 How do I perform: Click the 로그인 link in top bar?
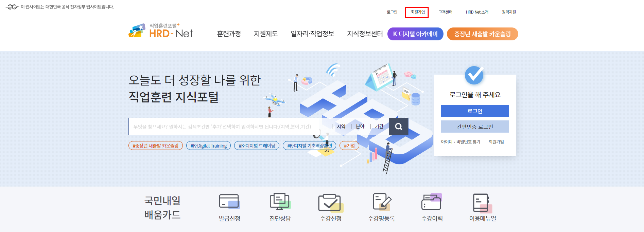point(392,12)
